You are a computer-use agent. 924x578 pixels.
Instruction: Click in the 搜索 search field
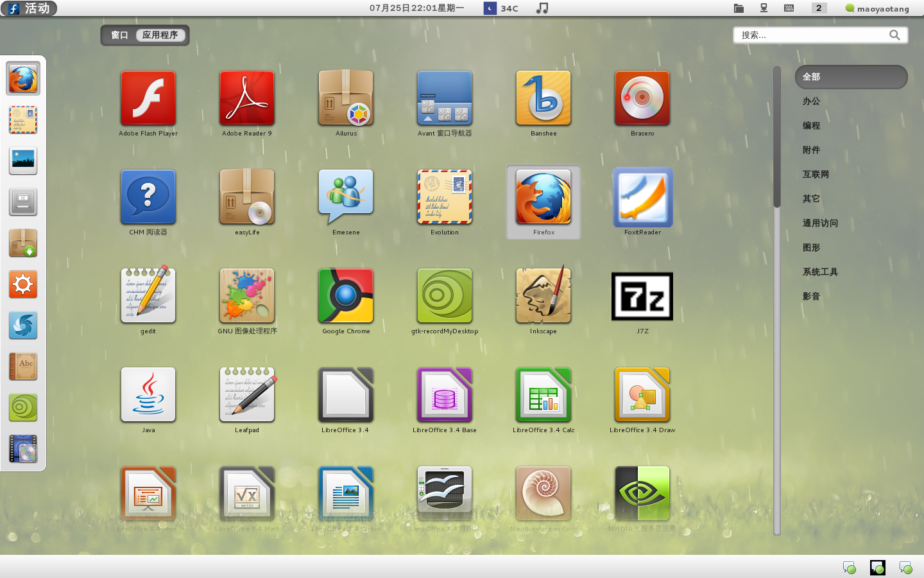(x=821, y=35)
